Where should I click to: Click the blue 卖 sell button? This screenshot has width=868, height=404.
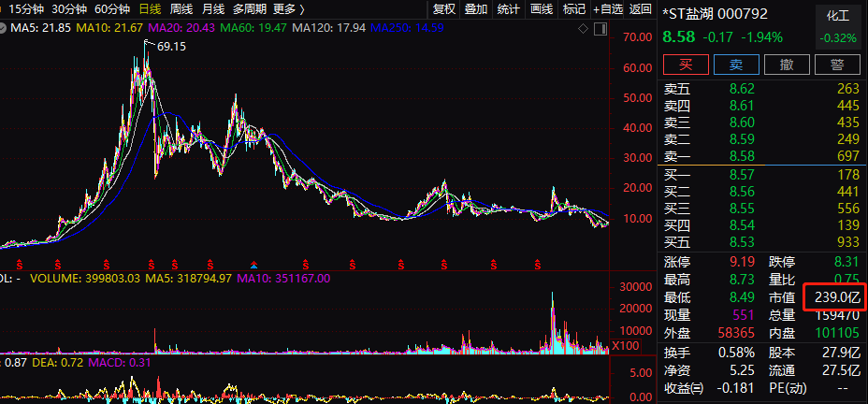click(736, 65)
